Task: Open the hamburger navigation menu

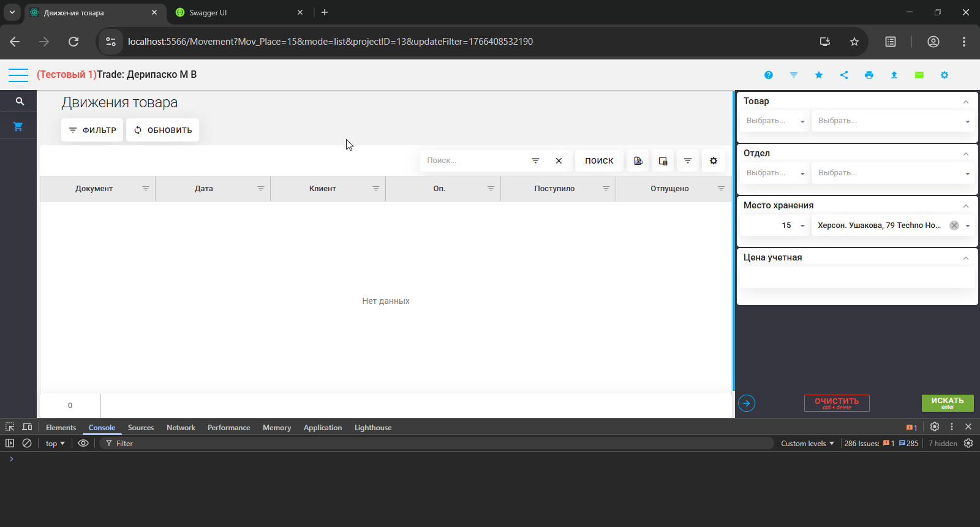Action: [x=18, y=75]
